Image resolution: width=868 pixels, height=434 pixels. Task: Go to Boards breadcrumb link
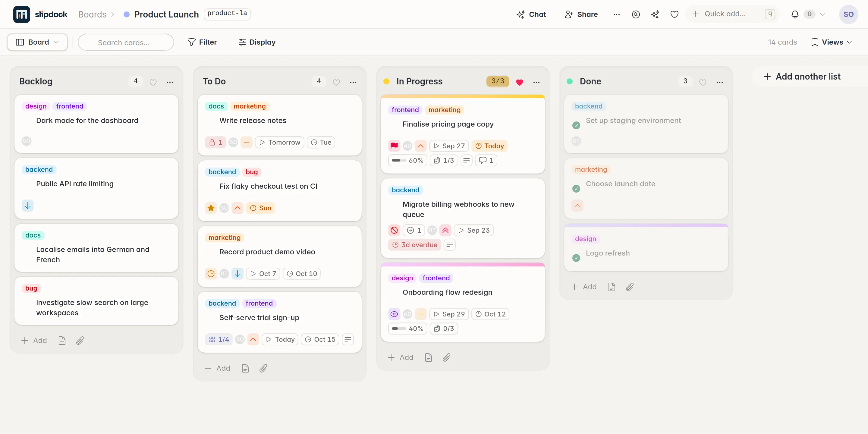pos(92,14)
